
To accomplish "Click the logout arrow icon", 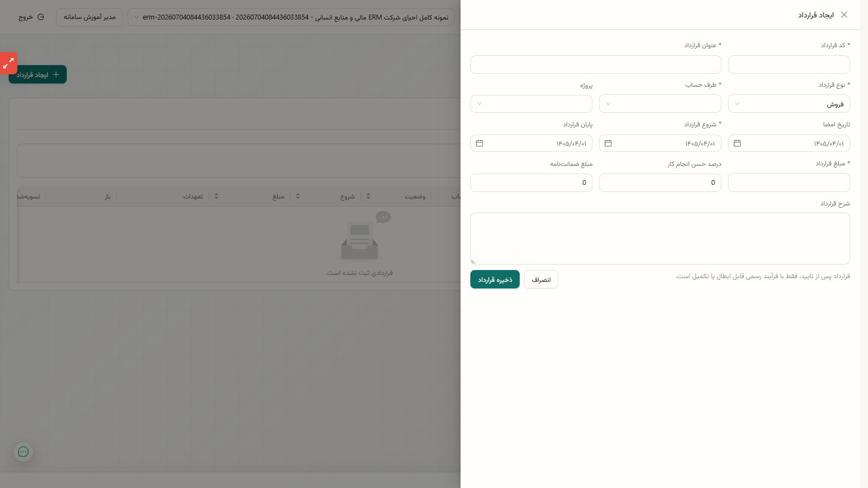I will pyautogui.click(x=41, y=17).
